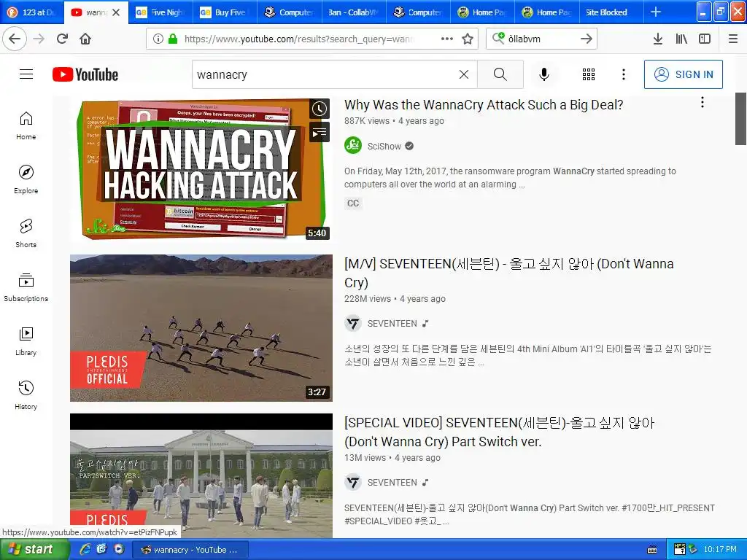Open page actions three-dot menu in address bar
The image size is (747, 560).
pos(446,39)
